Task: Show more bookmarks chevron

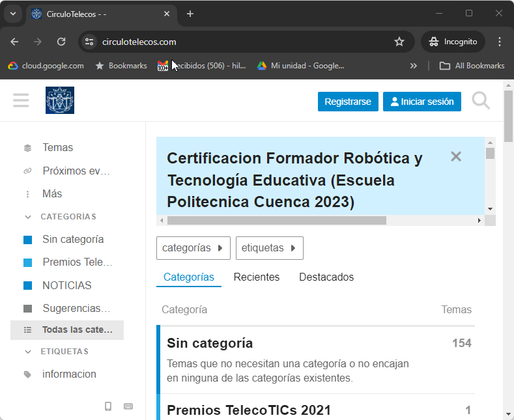Action: [414, 66]
